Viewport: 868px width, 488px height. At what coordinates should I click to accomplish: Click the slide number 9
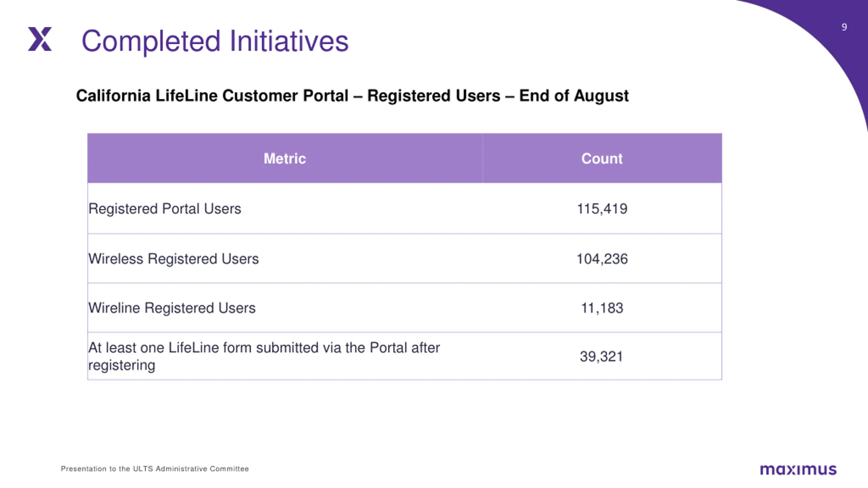pyautogui.click(x=844, y=27)
